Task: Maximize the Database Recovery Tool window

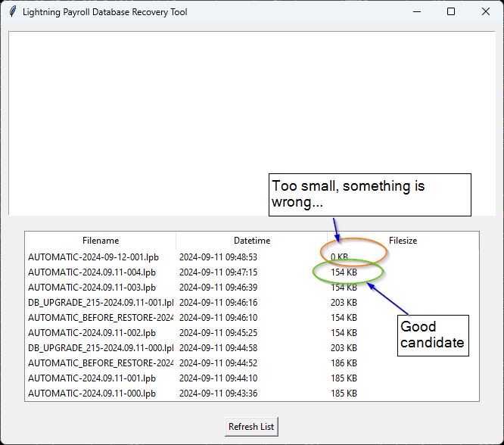Action: tap(451, 12)
